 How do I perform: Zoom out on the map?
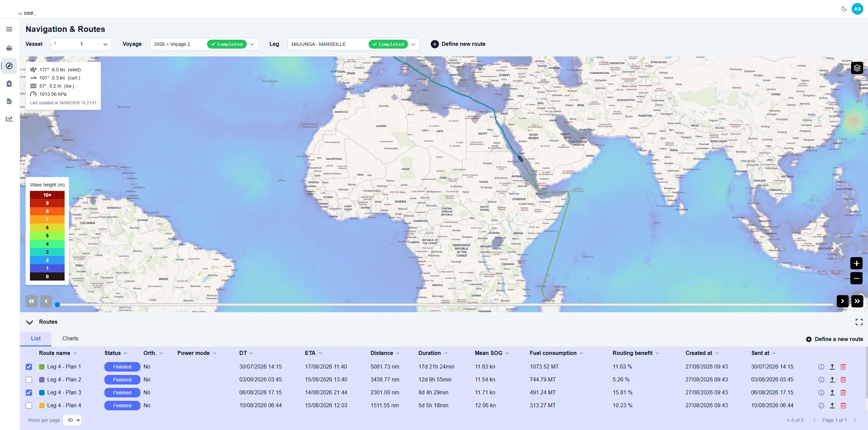856,279
